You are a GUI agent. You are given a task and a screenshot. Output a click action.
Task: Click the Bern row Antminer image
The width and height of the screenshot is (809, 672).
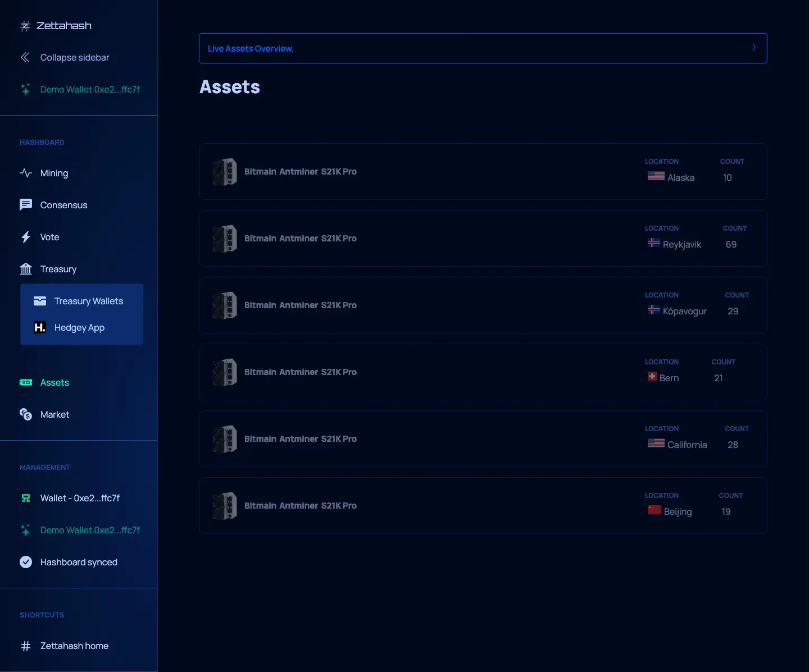tap(225, 372)
